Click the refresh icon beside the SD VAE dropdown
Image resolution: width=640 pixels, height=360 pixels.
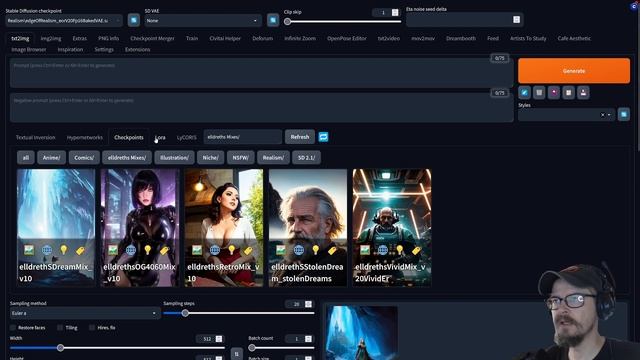(273, 20)
